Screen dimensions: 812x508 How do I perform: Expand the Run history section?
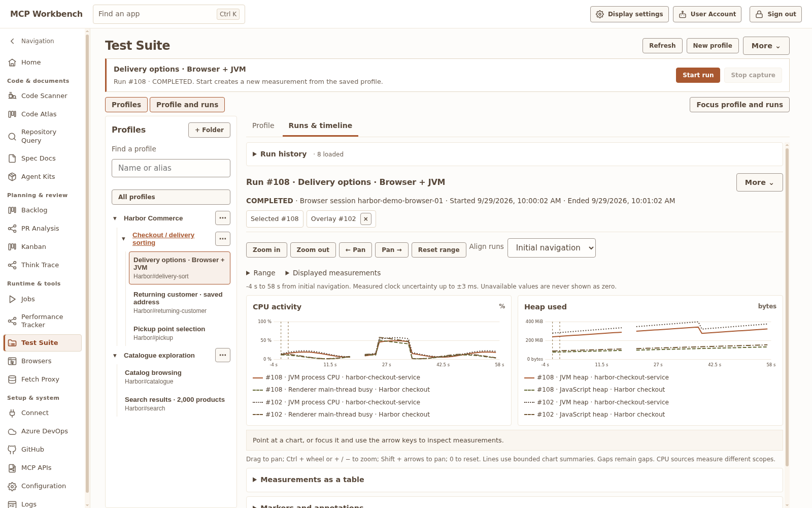coord(514,154)
